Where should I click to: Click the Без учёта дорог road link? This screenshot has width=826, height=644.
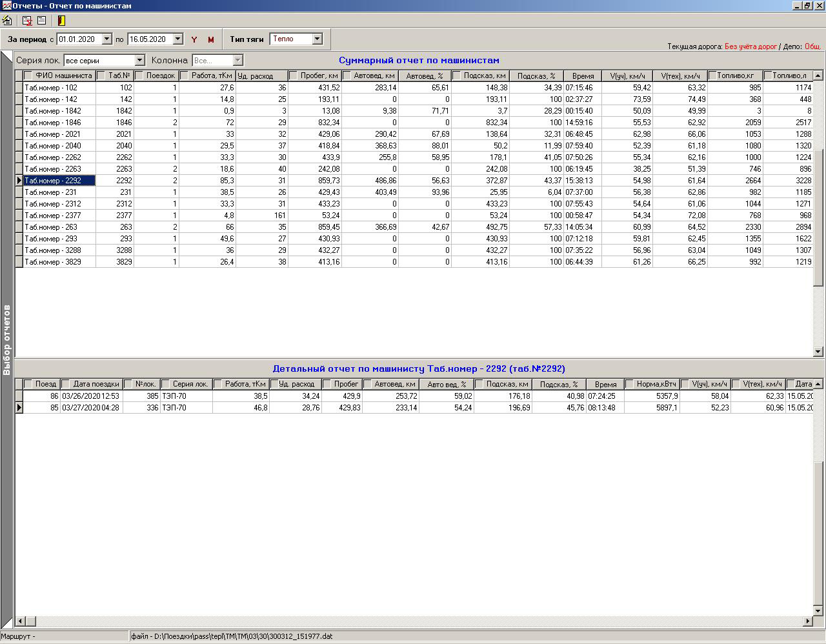click(750, 46)
